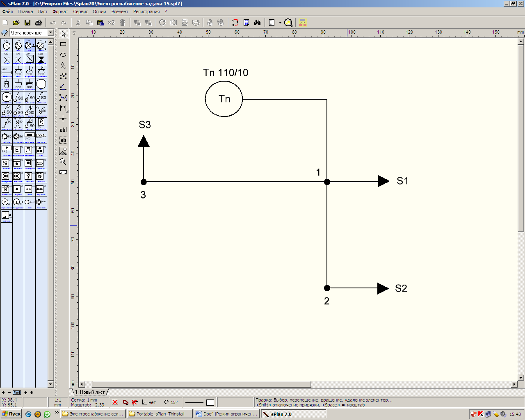Open the Формат menu

[x=60, y=11]
